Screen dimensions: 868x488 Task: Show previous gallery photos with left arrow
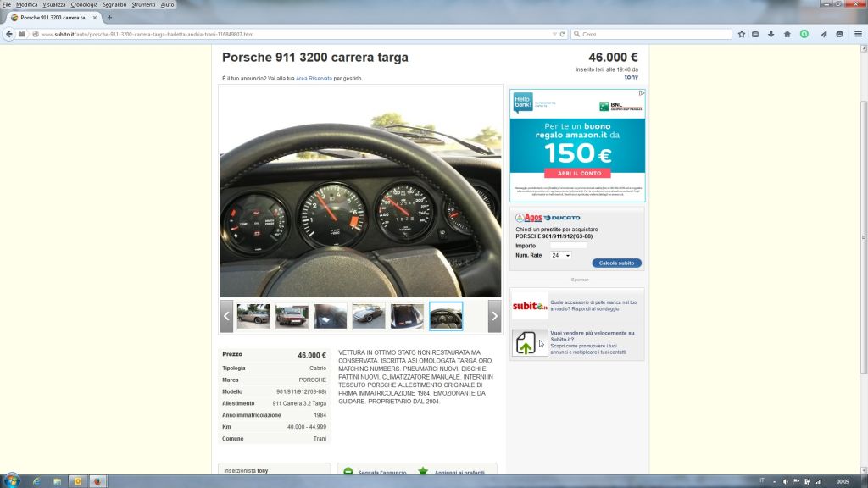(226, 317)
